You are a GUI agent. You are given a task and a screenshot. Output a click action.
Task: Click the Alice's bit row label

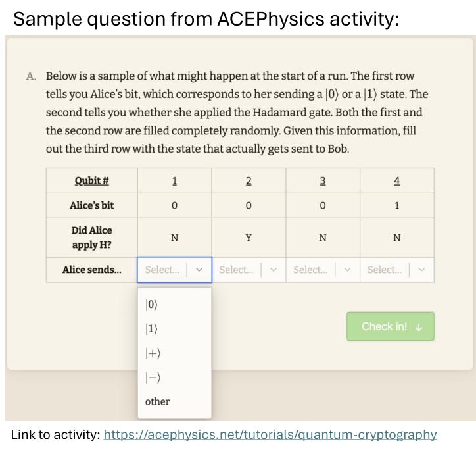tap(91, 205)
